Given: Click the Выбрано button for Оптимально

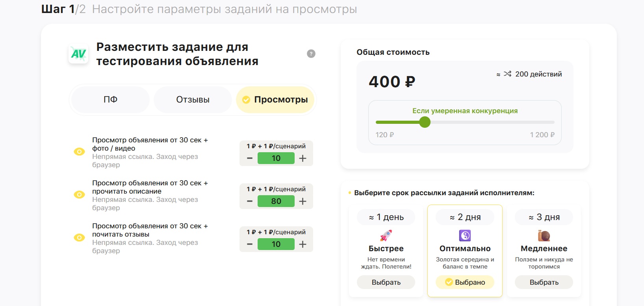Looking at the screenshot, I should 465,282.
